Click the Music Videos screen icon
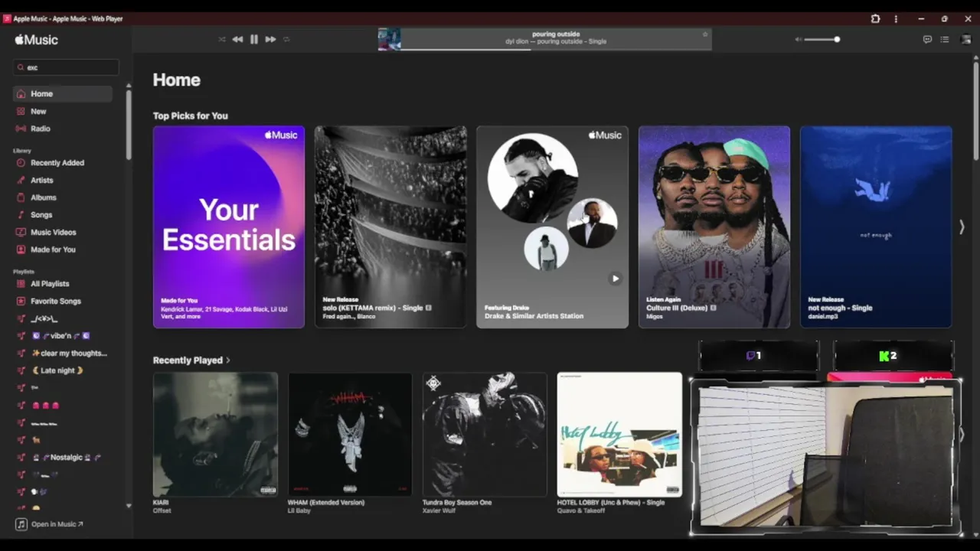This screenshot has width=980, height=551. point(21,232)
